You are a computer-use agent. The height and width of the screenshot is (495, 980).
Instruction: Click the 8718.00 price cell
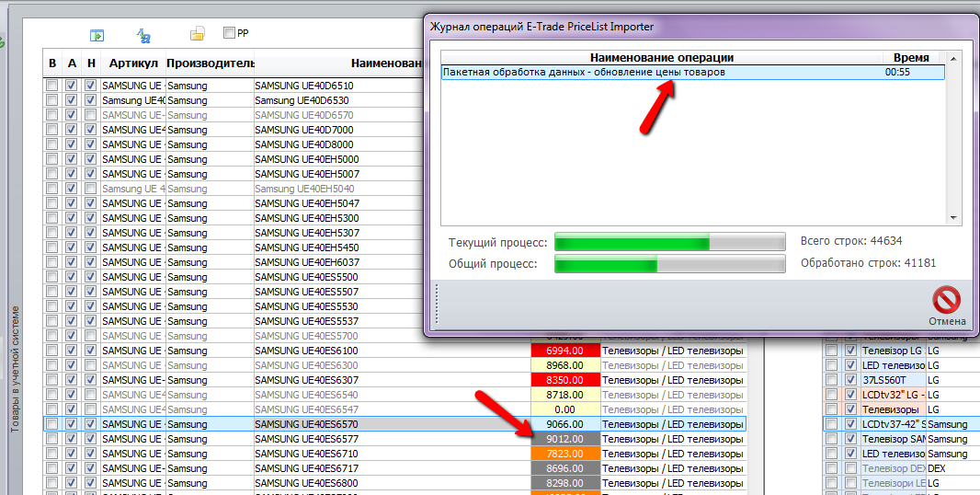coord(565,395)
